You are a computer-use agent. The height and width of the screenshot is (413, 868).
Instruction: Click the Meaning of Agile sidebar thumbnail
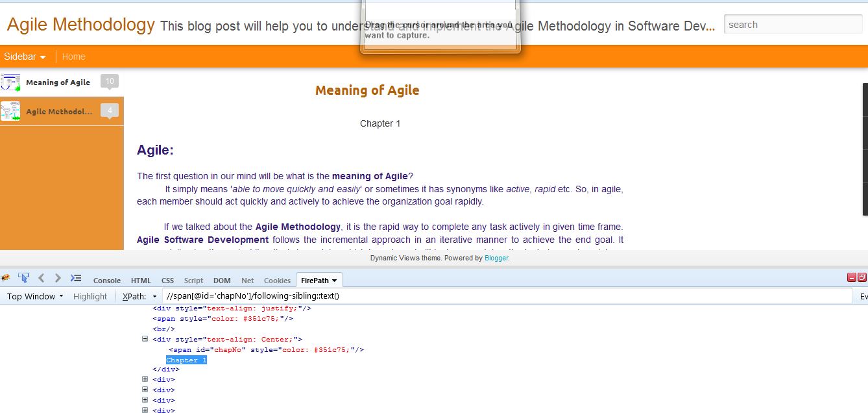11,82
